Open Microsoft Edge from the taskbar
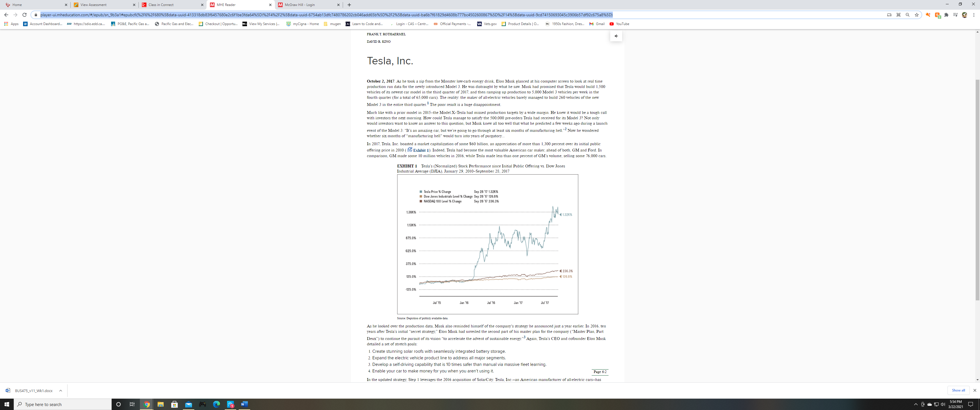The height and width of the screenshot is (410, 980). [x=217, y=404]
